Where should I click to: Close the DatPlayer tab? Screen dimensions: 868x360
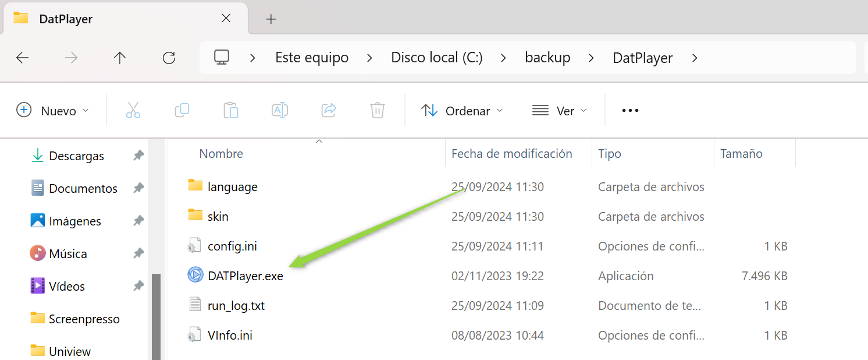pos(226,19)
